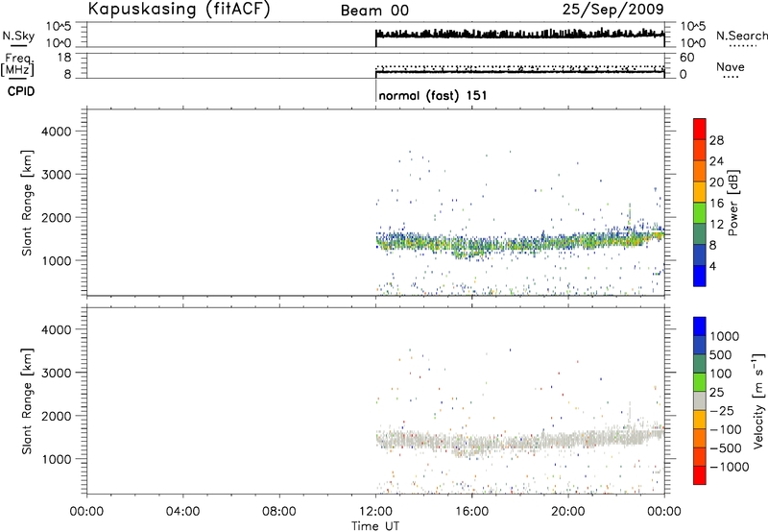This screenshot has width=768, height=532.
Task: Click the velocity panel 'Slant Range [km]' label
Action: pyautogui.click(x=27, y=401)
